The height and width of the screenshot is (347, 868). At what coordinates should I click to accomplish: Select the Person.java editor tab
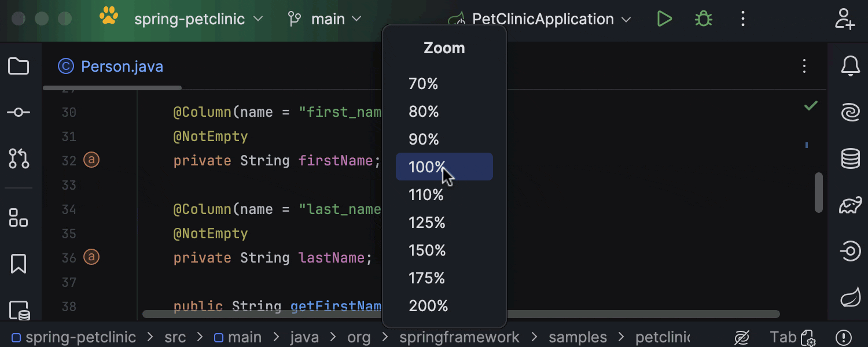point(111,66)
